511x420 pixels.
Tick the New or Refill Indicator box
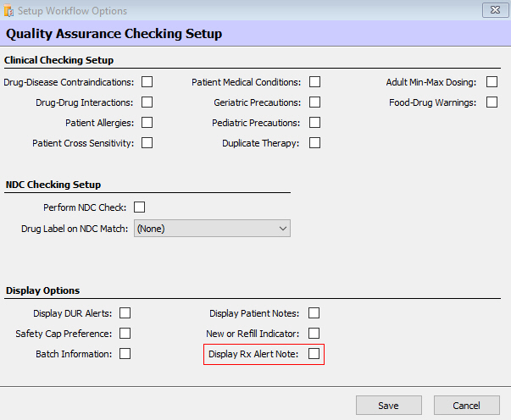[x=314, y=334]
